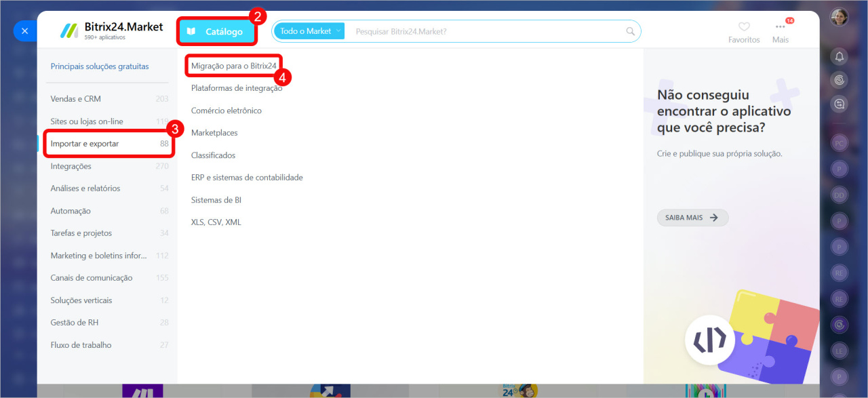This screenshot has height=398, width=868.
Task: Open Plataformas de integração subcategory
Action: click(x=237, y=88)
